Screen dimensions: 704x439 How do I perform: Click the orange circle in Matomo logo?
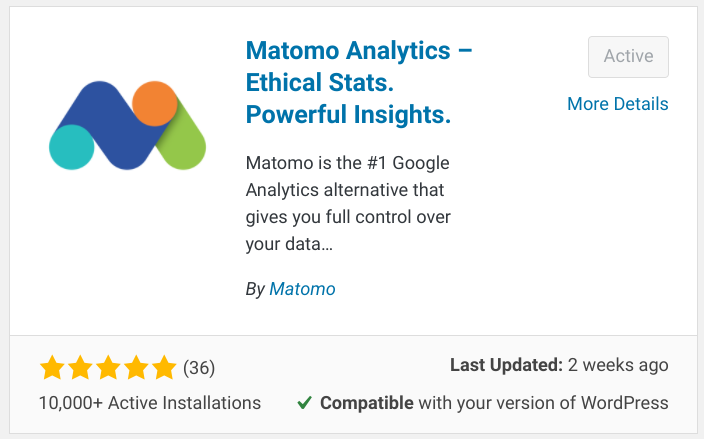[x=155, y=103]
